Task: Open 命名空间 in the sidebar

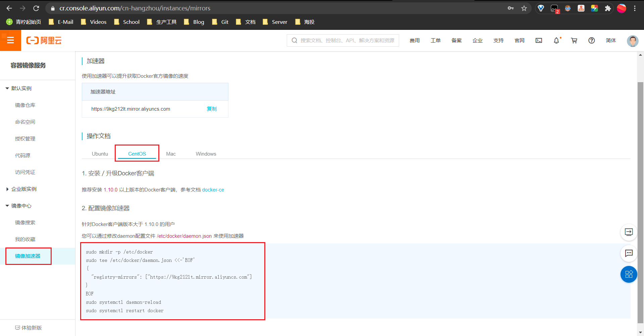Action: click(x=25, y=122)
